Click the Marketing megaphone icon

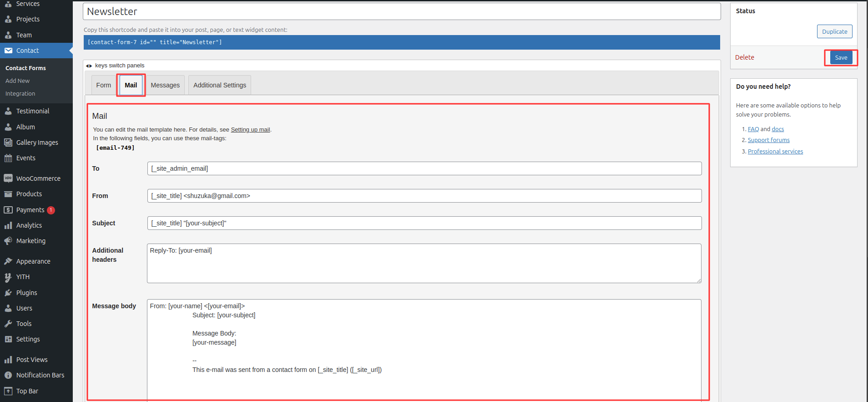pos(8,241)
